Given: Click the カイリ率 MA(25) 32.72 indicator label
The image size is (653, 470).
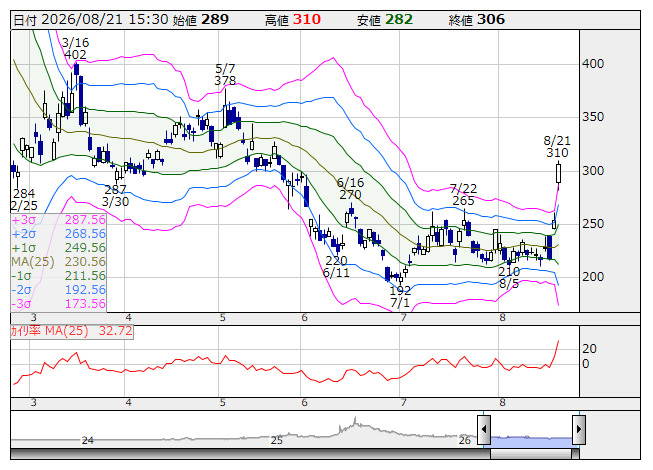Looking at the screenshot, I should [x=72, y=331].
